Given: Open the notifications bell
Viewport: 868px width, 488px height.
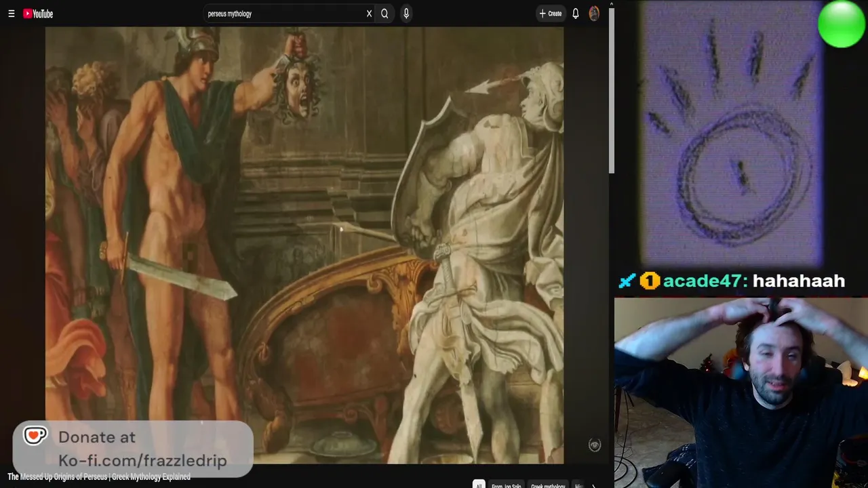Looking at the screenshot, I should click(x=576, y=14).
